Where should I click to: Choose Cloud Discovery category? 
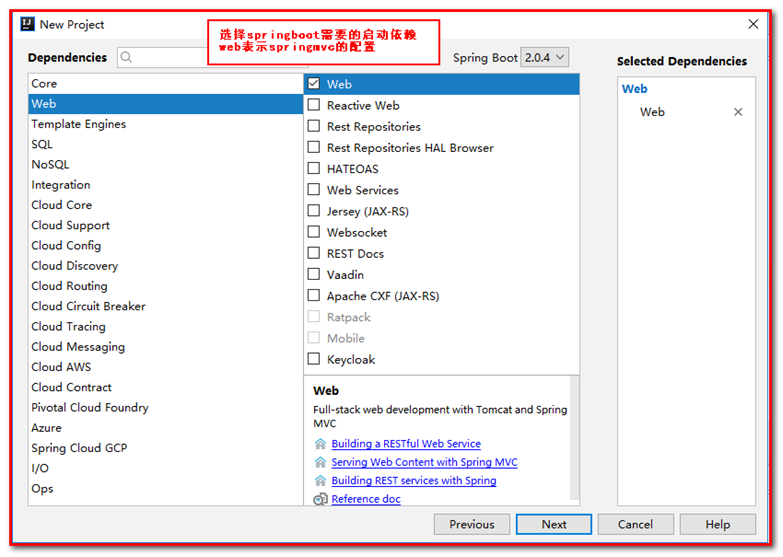tap(166, 266)
